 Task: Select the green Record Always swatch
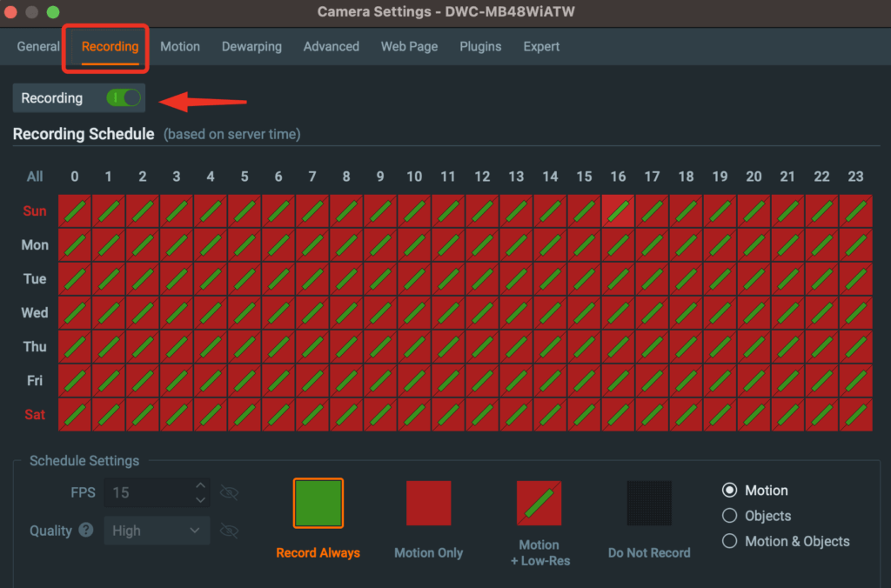(318, 504)
